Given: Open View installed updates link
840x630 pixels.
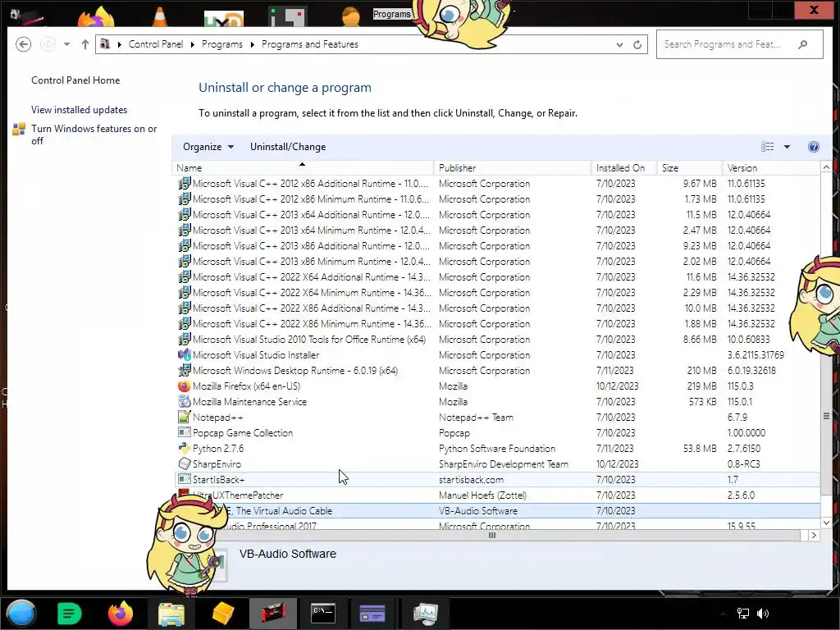Looking at the screenshot, I should tap(80, 110).
